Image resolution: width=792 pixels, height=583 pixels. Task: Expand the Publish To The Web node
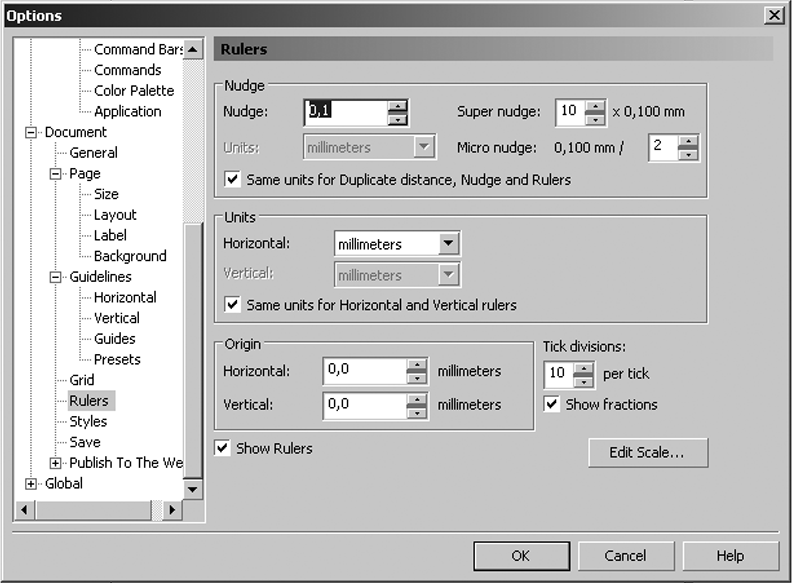pyautogui.click(x=56, y=463)
